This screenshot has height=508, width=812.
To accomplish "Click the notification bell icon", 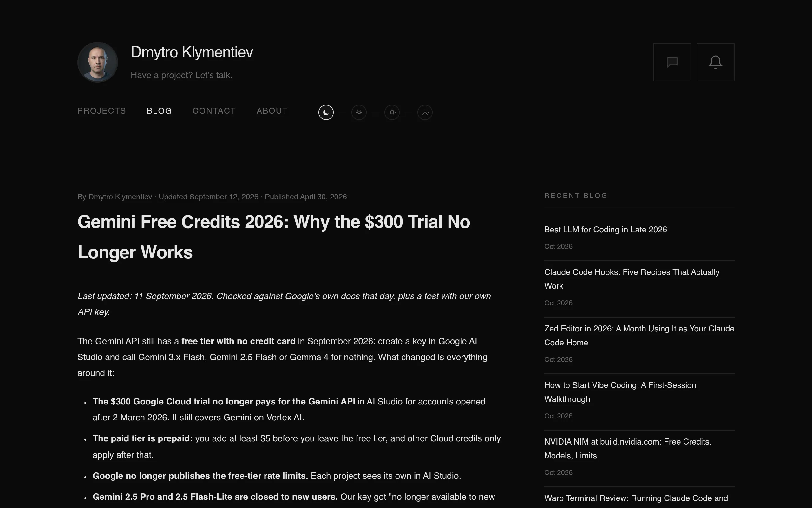I will [715, 62].
